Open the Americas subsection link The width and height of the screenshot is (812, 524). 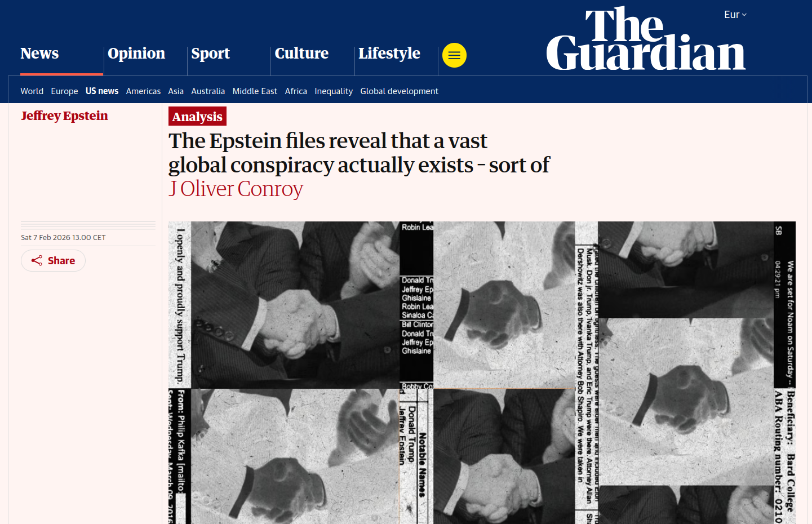143,91
